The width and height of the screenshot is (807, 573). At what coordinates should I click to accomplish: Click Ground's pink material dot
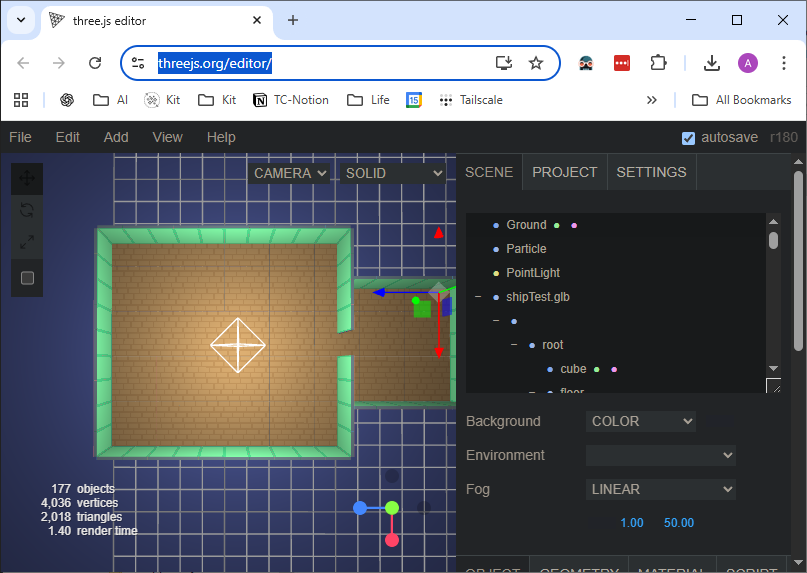click(574, 225)
